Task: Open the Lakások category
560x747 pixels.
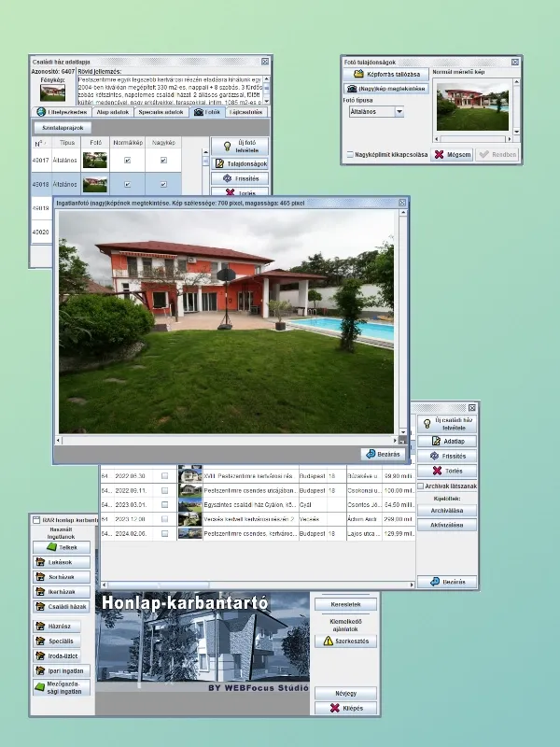Action: [x=62, y=562]
